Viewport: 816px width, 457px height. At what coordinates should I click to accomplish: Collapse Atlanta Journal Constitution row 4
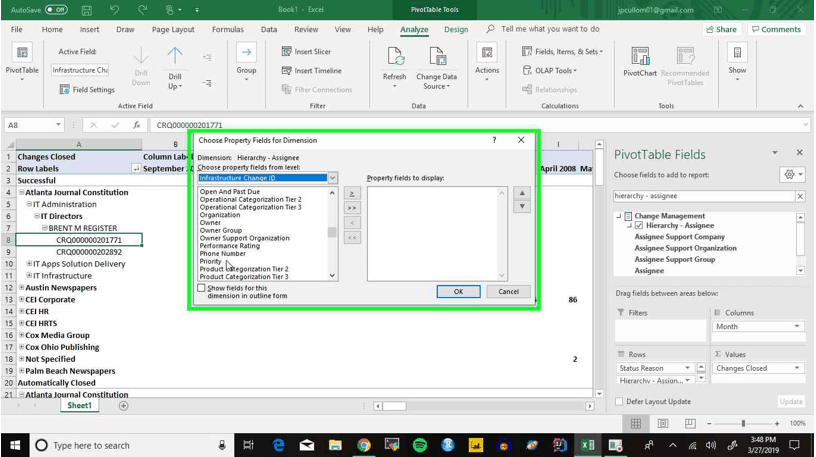coord(22,192)
